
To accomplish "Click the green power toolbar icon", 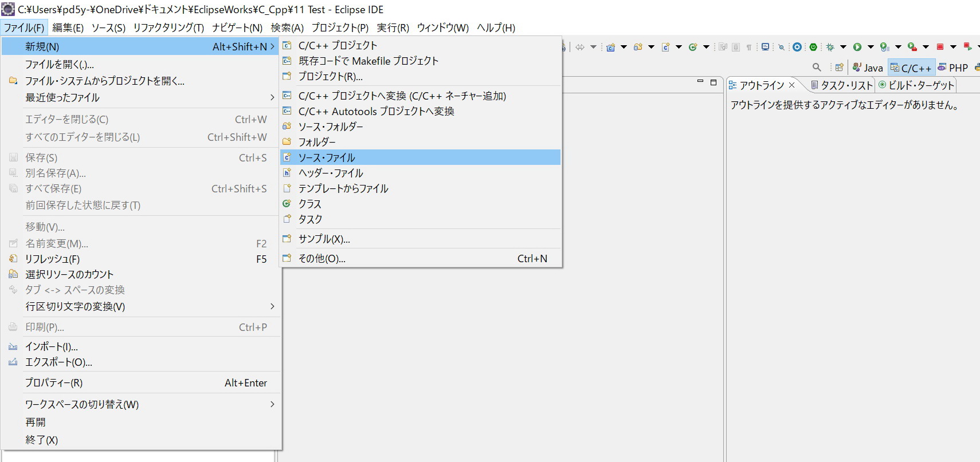I will click(813, 47).
